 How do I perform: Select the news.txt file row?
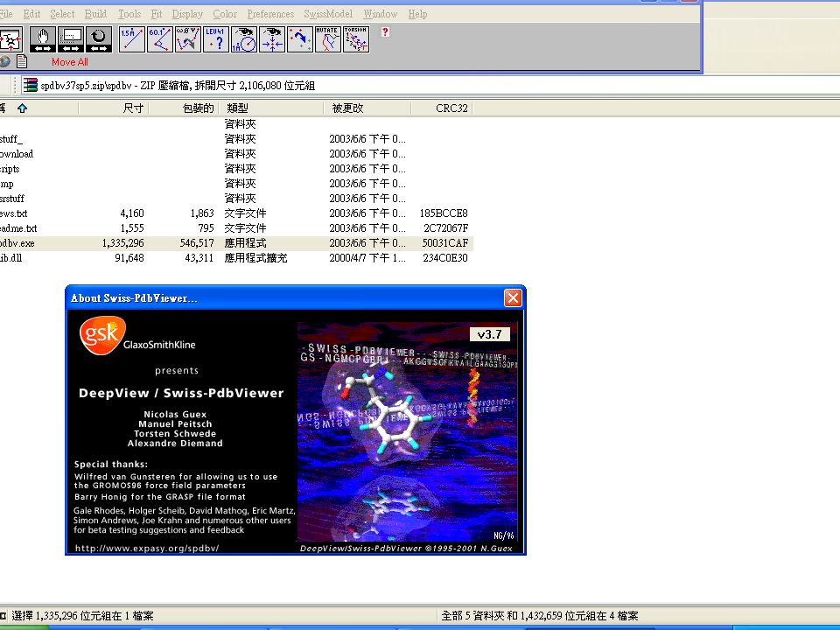click(x=235, y=213)
